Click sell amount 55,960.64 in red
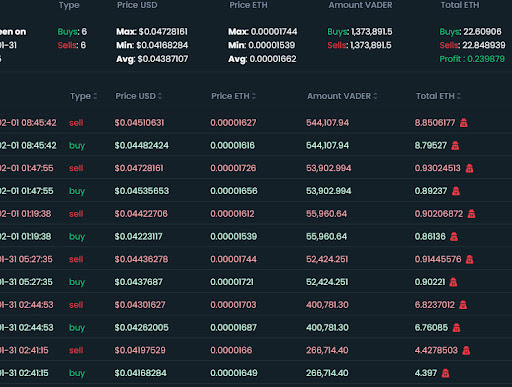The height and width of the screenshot is (387, 512). click(326, 214)
